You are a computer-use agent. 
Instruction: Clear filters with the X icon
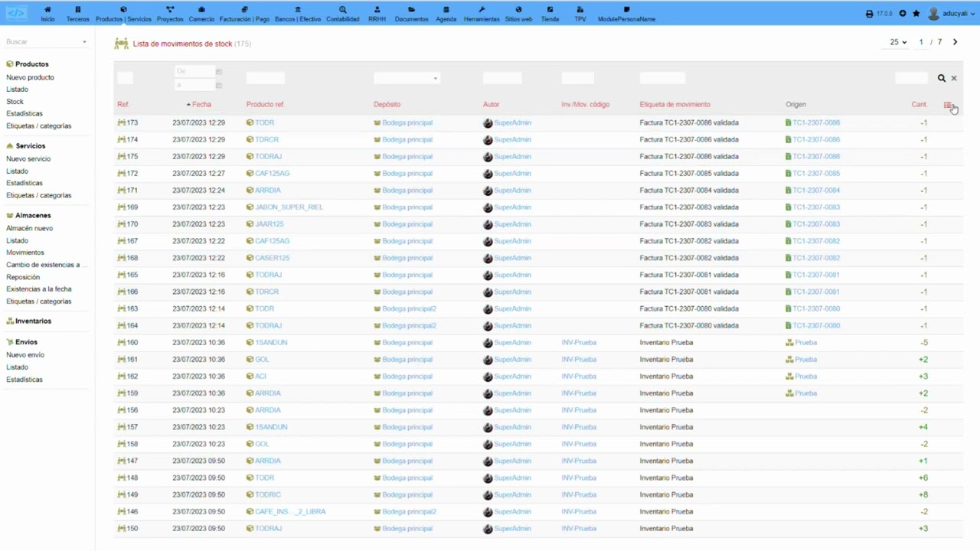click(x=954, y=78)
